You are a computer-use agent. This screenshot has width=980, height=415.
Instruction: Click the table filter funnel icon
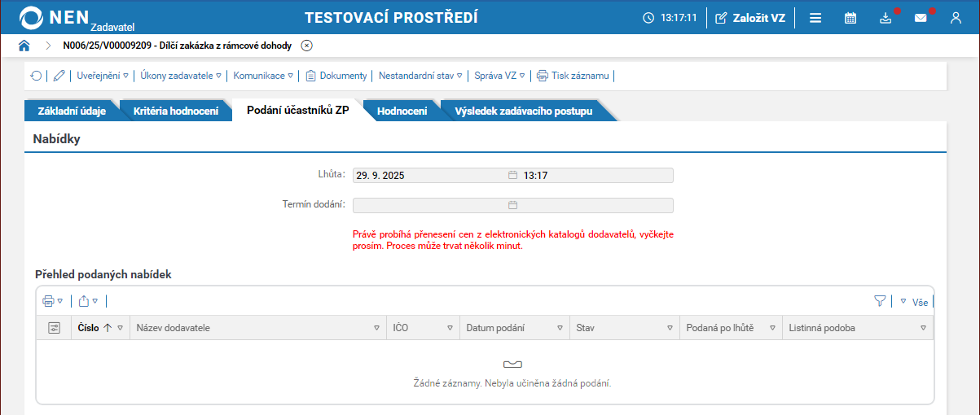pyautogui.click(x=880, y=301)
